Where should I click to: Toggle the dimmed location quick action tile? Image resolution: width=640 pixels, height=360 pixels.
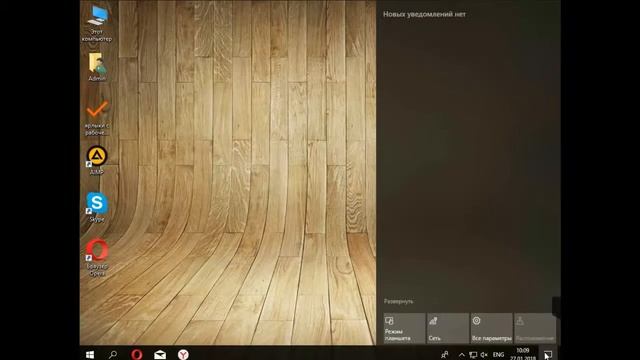[x=535, y=328]
